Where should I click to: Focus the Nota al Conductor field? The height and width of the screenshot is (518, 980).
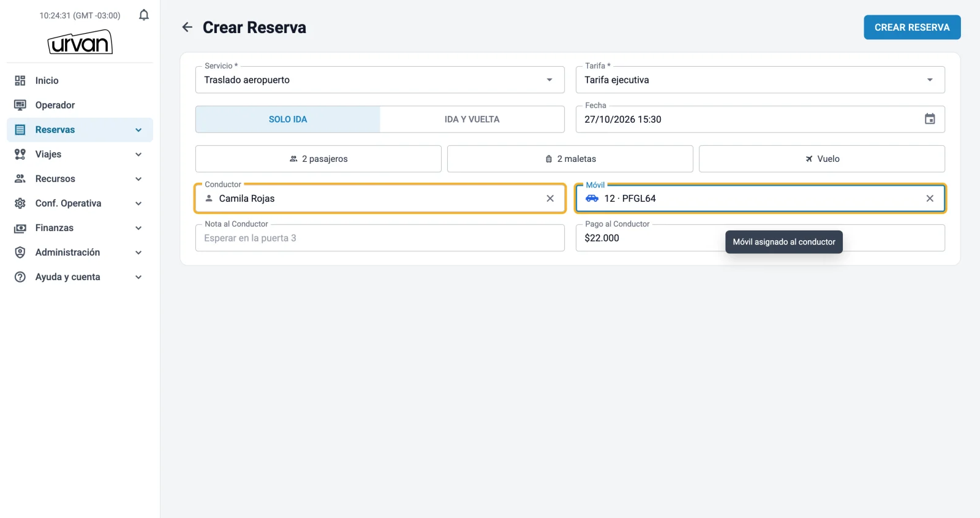(380, 238)
